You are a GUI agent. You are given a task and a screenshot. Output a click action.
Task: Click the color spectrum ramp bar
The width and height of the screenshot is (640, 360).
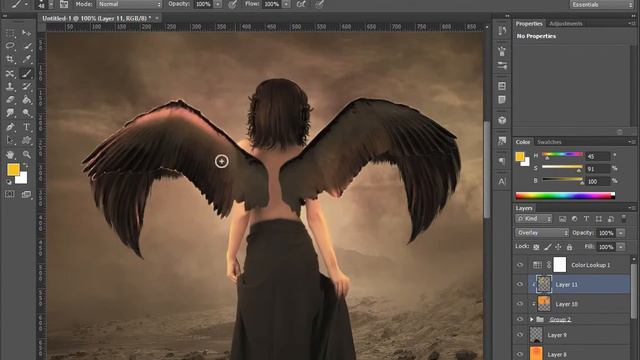(565, 196)
